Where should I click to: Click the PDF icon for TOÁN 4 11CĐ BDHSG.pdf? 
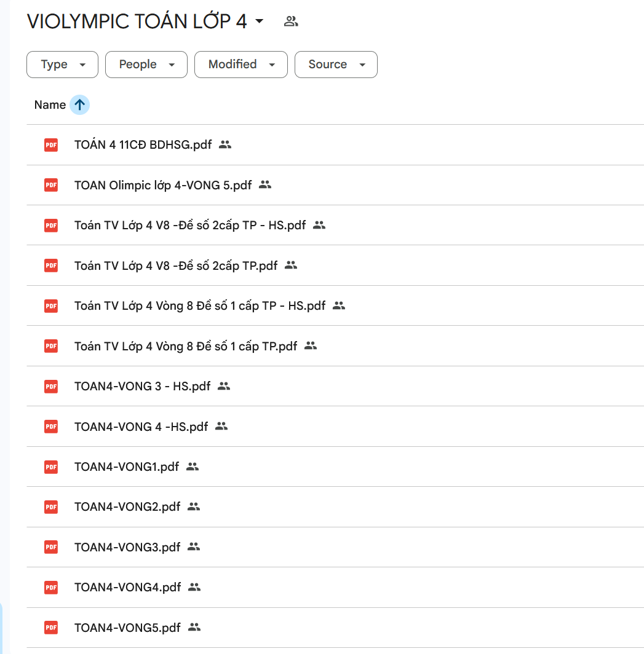(x=50, y=145)
